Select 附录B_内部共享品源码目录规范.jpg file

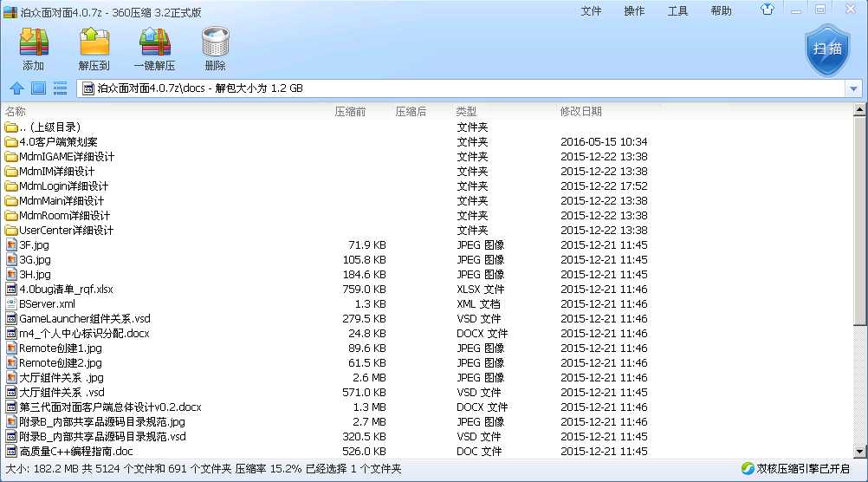(102, 422)
